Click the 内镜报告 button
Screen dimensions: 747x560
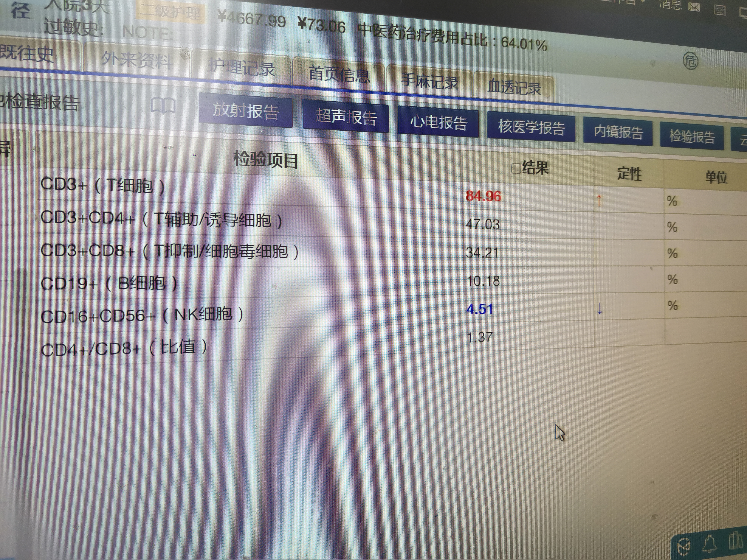tap(618, 132)
